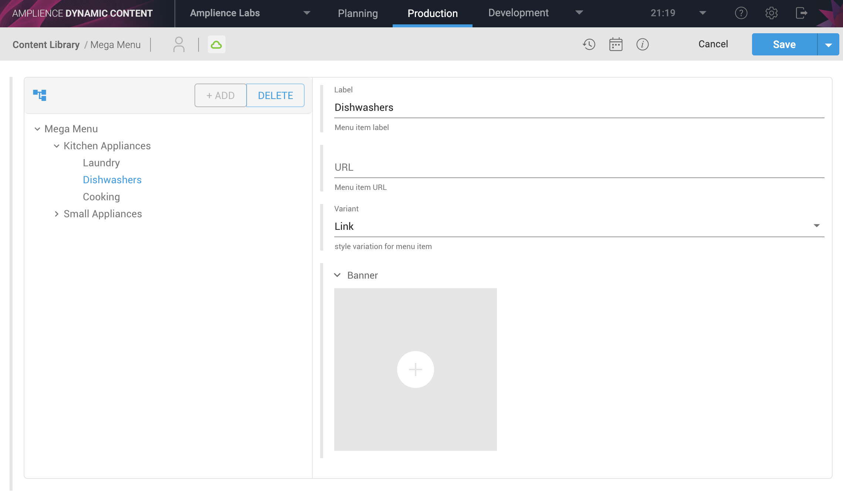Click the blue hierarchy tree icon

coord(40,95)
